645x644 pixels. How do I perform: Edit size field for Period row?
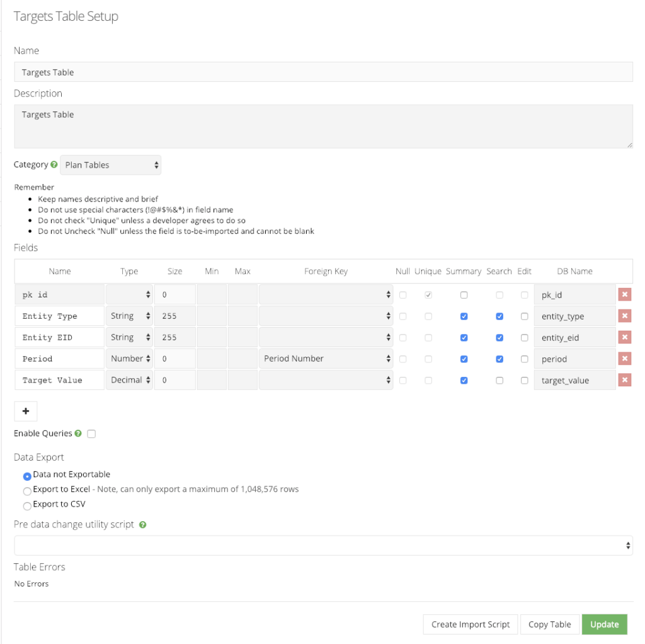(x=175, y=359)
